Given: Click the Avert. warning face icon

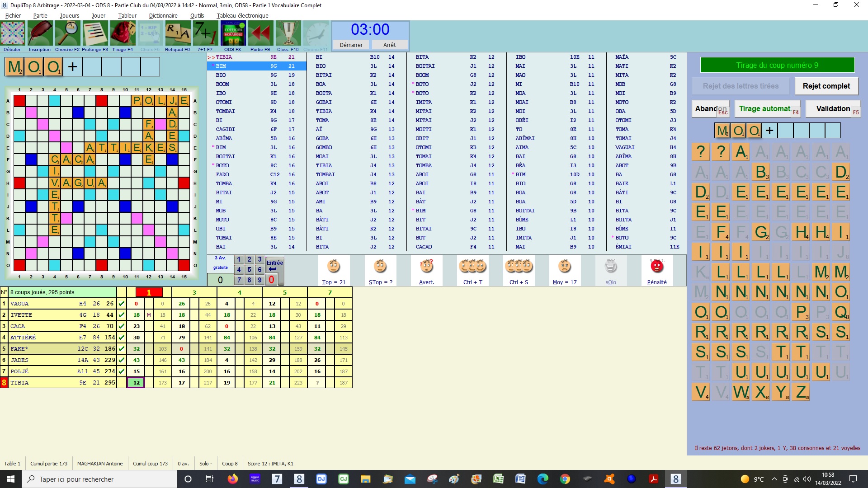Looking at the screenshot, I should click(x=426, y=267).
